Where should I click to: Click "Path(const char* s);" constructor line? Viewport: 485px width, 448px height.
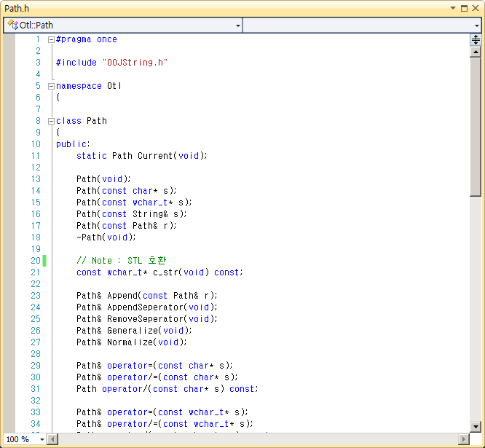(x=127, y=191)
